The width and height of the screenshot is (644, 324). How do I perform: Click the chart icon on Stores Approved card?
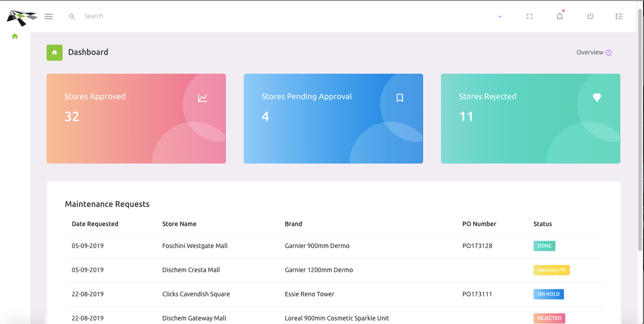202,98
